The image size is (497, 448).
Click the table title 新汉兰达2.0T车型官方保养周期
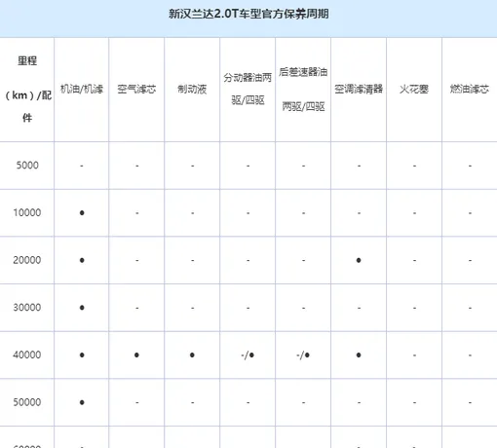point(248,14)
